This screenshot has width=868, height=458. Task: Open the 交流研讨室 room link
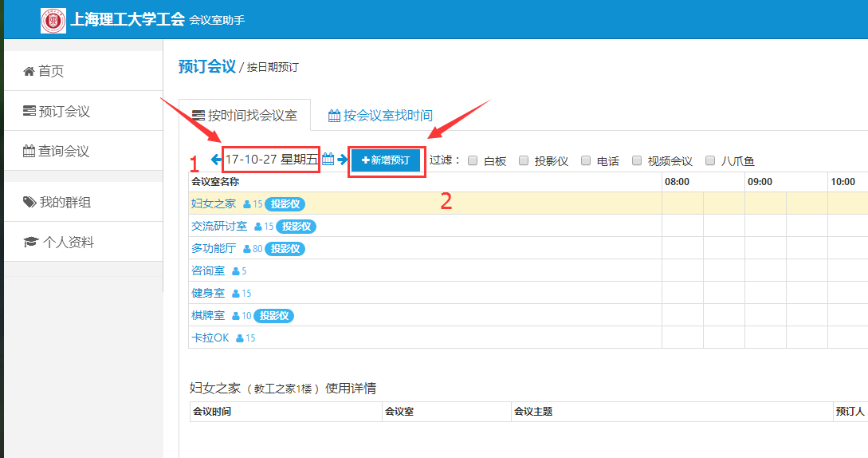219,227
